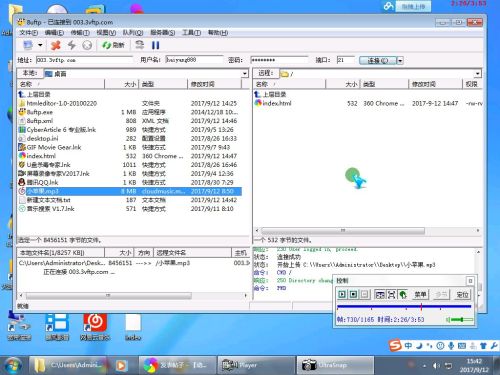This screenshot has height=375, width=500.
Task: Click the port field showing 21
Action: coord(345,60)
